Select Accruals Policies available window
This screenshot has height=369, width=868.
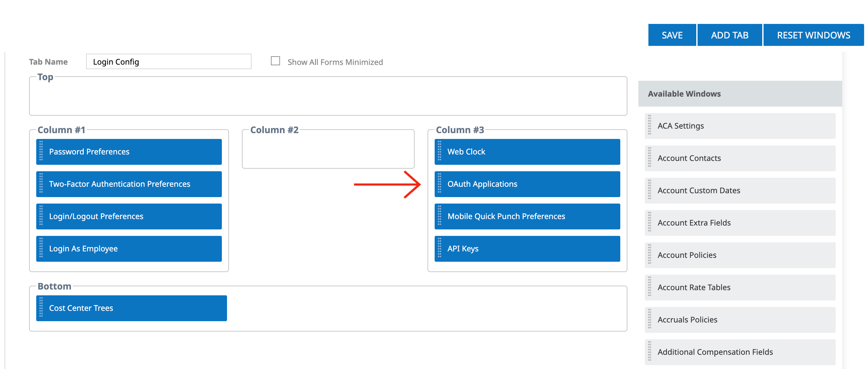pos(740,320)
